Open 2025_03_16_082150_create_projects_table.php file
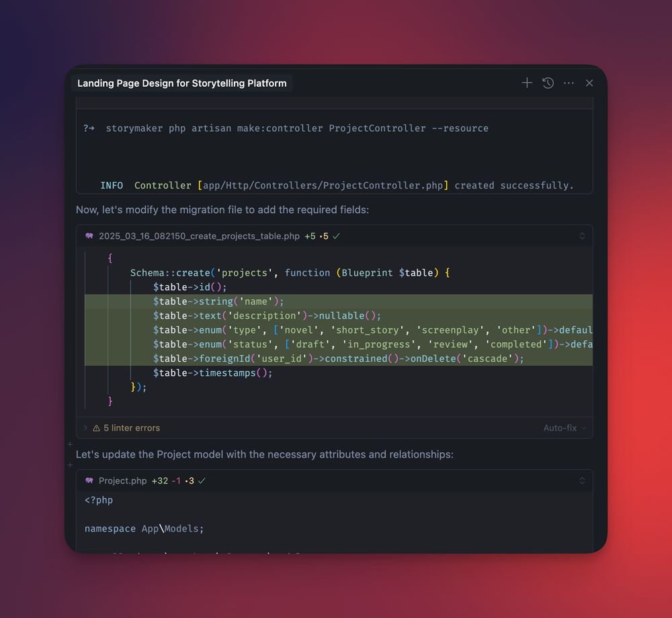The height and width of the screenshot is (618, 672). (199, 236)
